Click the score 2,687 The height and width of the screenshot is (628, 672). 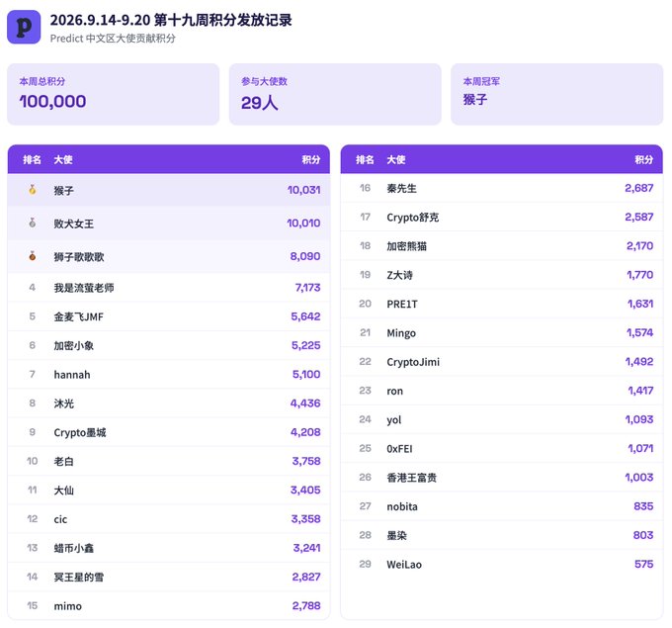639,188
